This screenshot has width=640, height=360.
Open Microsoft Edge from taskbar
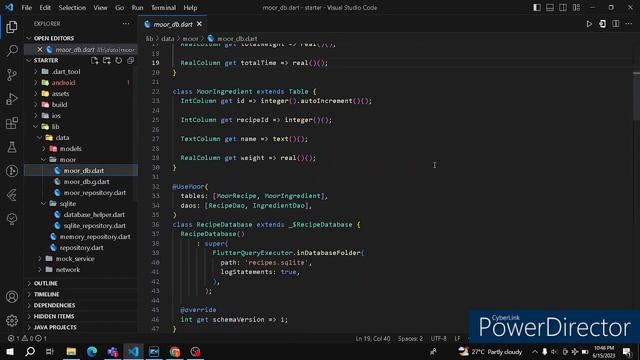click(92, 351)
